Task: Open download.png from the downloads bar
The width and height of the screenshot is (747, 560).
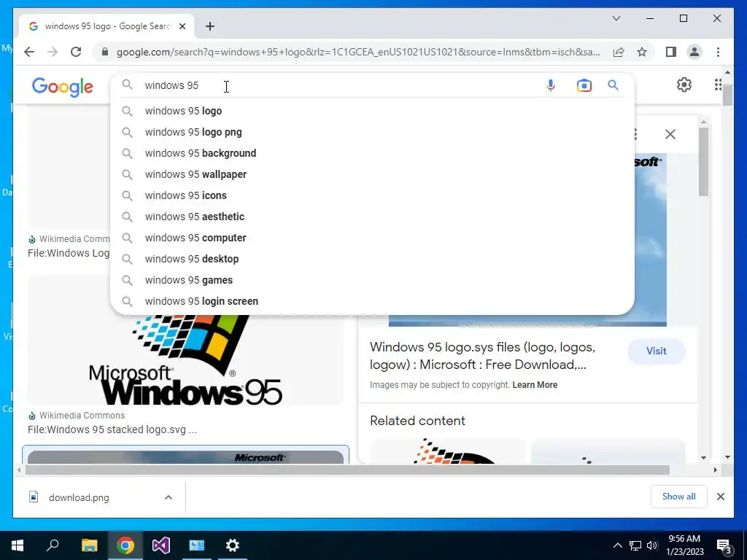Action: click(79, 497)
